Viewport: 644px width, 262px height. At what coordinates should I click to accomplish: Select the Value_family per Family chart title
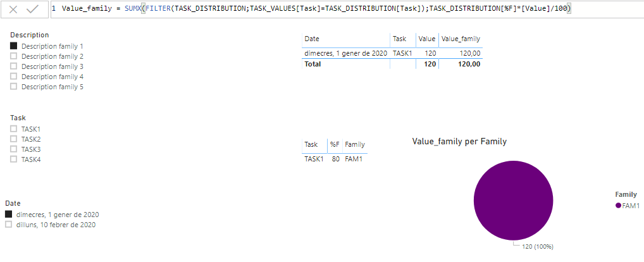click(459, 142)
